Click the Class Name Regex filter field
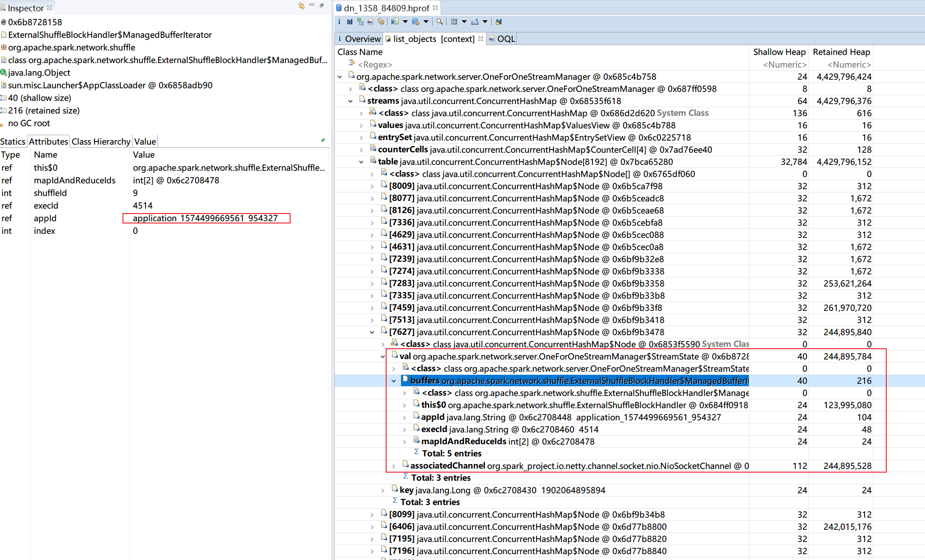The image size is (925, 560). pyautogui.click(x=375, y=64)
